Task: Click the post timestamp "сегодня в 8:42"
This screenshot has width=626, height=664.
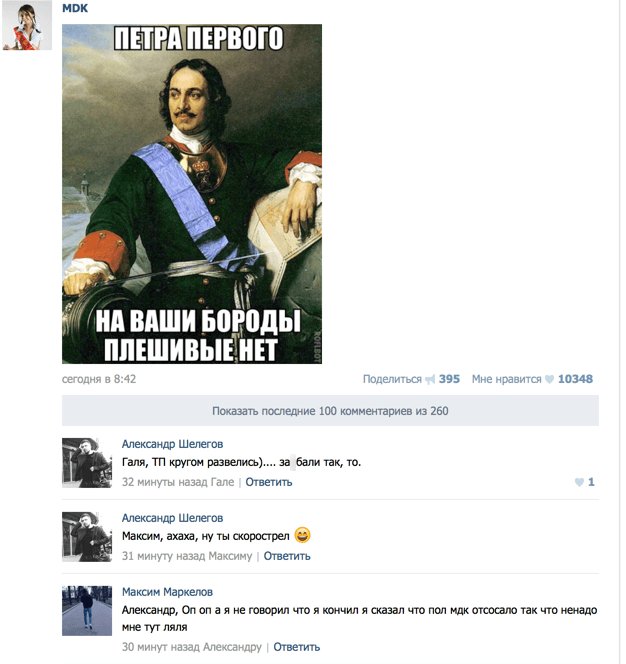Action: pyautogui.click(x=99, y=379)
